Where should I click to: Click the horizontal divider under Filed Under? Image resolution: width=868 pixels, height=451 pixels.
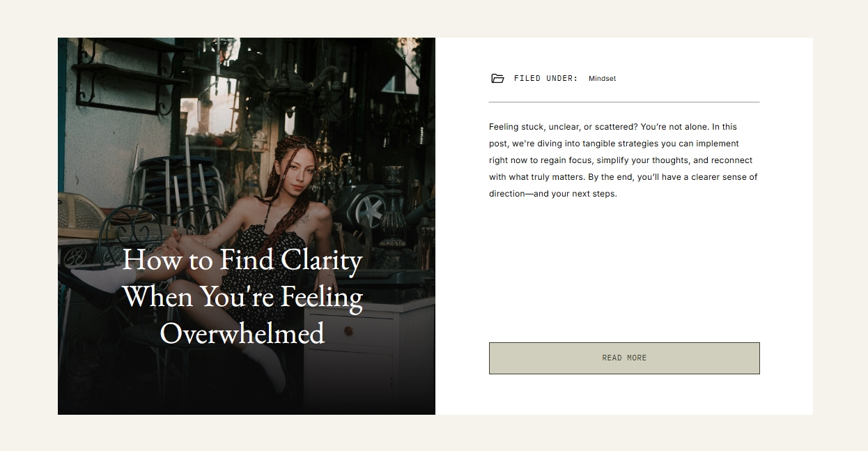[624, 102]
